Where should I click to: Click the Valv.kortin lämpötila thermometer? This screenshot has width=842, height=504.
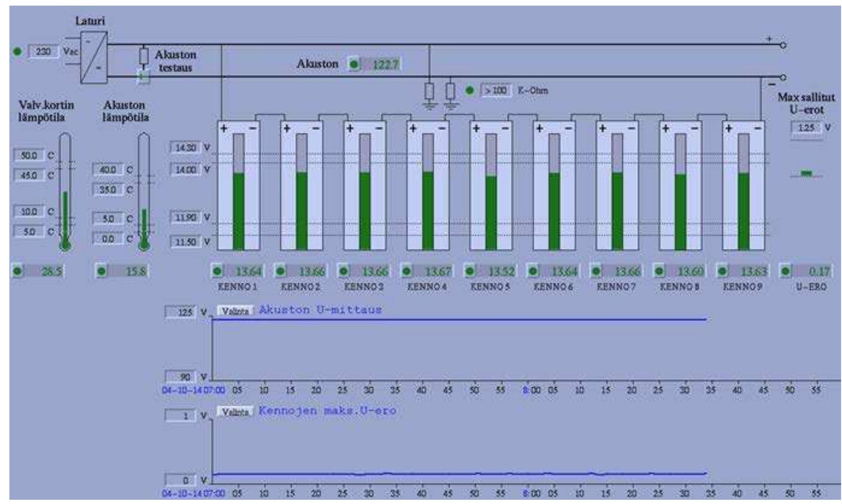(65, 192)
